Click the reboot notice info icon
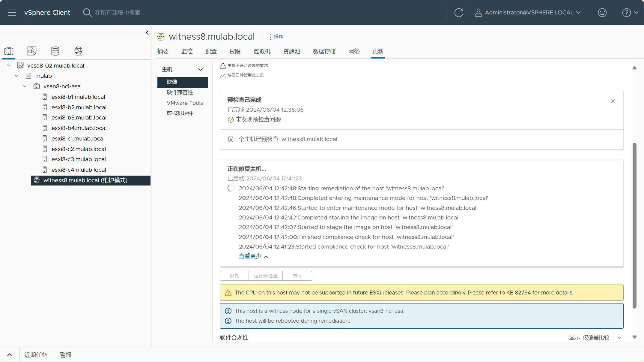 point(228,321)
